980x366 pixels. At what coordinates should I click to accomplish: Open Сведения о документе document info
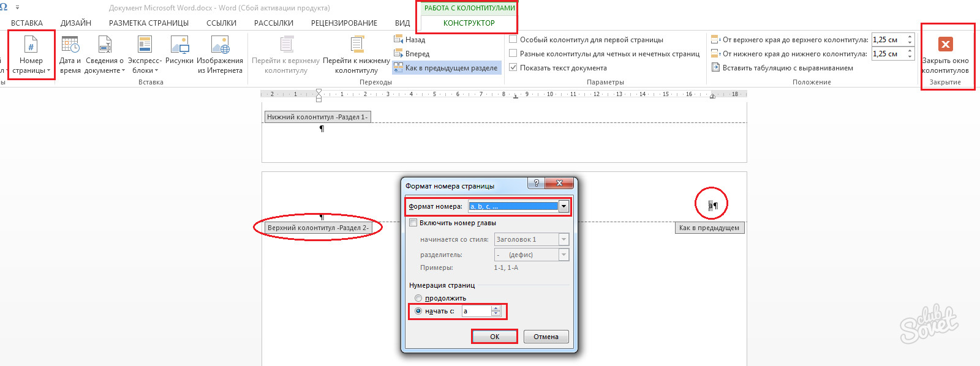[x=105, y=54]
